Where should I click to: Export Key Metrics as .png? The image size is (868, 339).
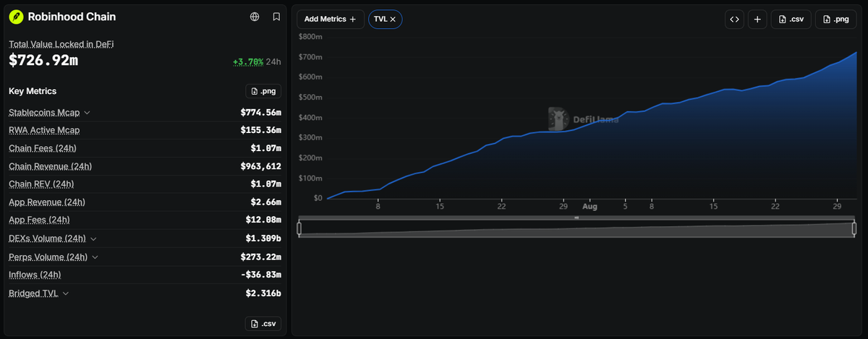pyautogui.click(x=263, y=91)
